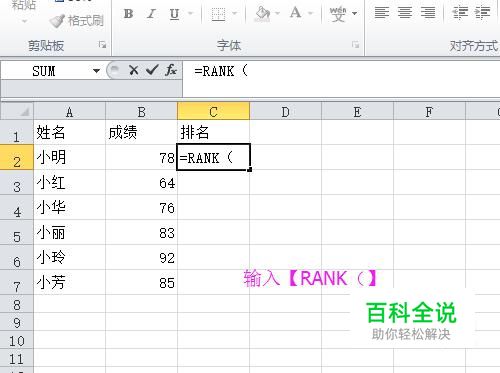
Task: Click the Format Painter 格式刷 button
Action: [x=77, y=21]
